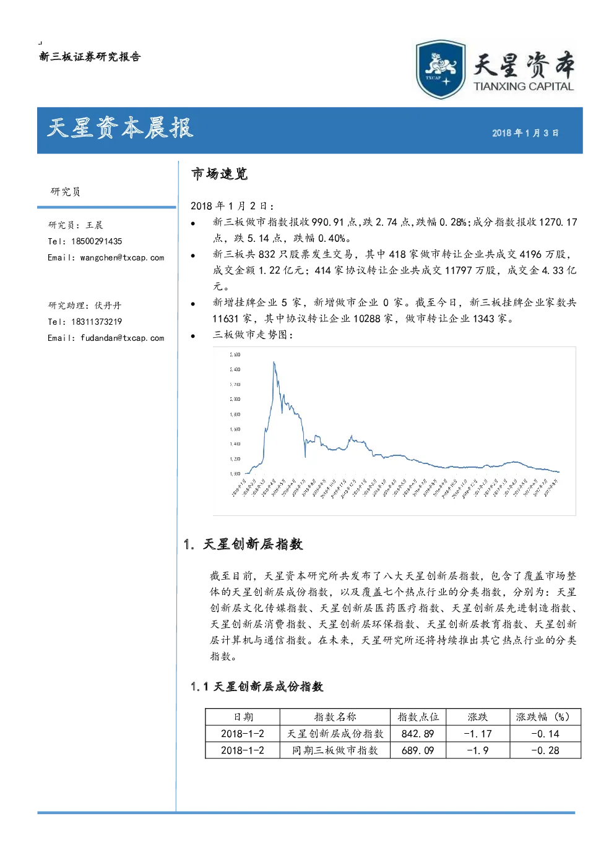Select the percentage value -0.28
The height and width of the screenshot is (868, 614).
pyautogui.click(x=545, y=750)
